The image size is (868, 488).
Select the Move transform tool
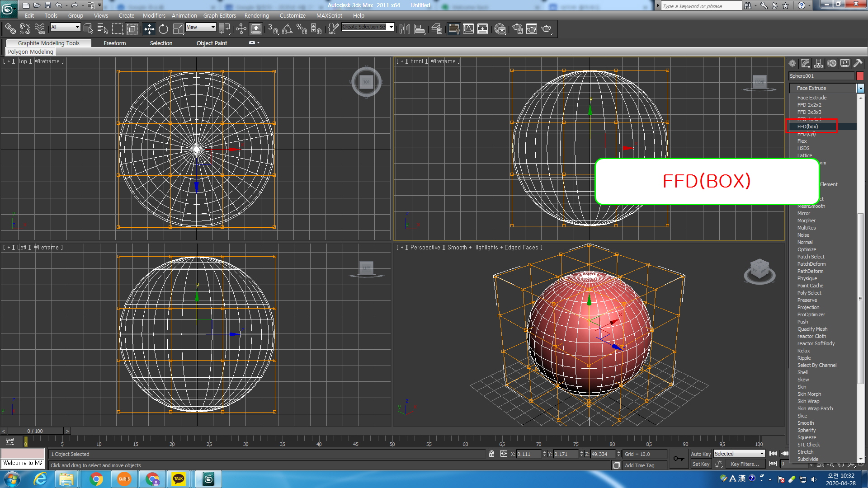pos(149,29)
